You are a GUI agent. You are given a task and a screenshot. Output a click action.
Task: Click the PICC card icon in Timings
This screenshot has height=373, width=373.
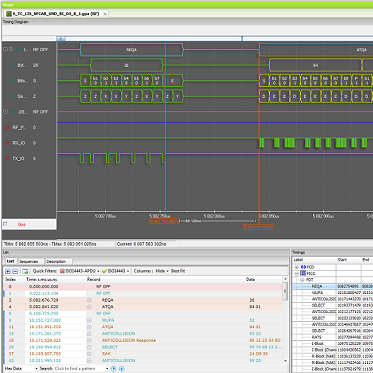coord(303,273)
